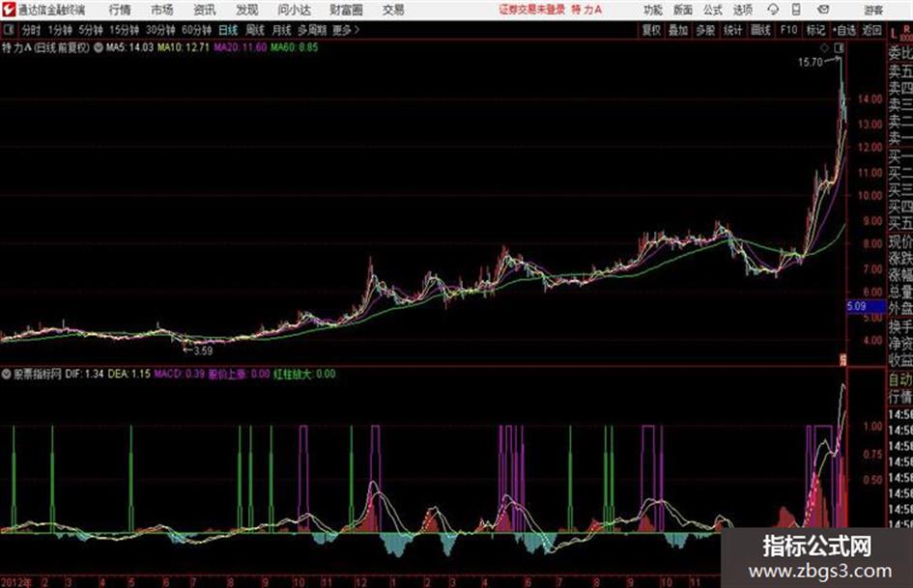Click the diamond icon above the price chart
Viewport: 913px width, 588px height.
[824, 47]
